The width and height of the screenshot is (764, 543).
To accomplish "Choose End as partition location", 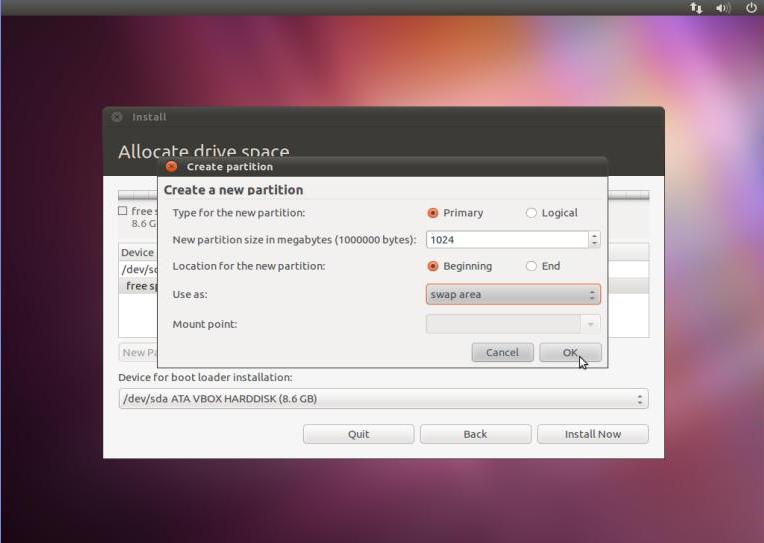I will 543,266.
